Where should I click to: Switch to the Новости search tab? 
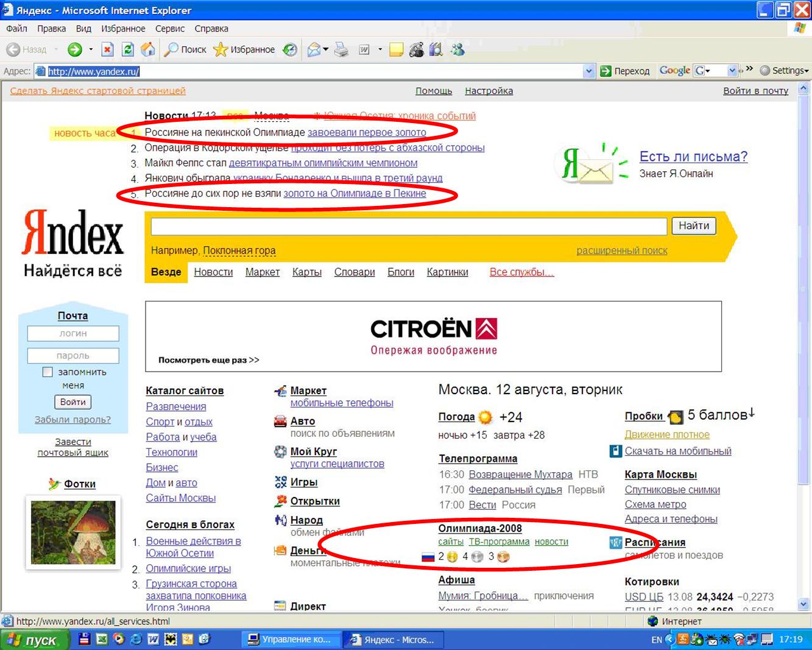coord(213,272)
